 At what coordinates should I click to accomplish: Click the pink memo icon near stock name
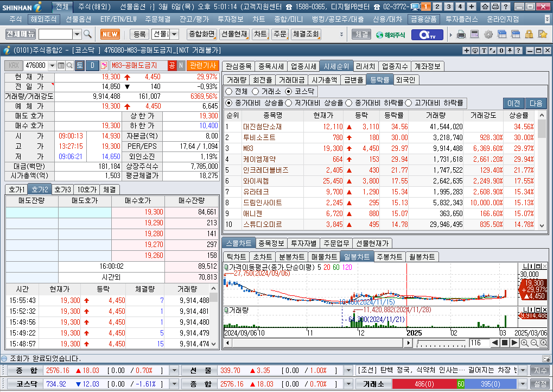[104, 65]
